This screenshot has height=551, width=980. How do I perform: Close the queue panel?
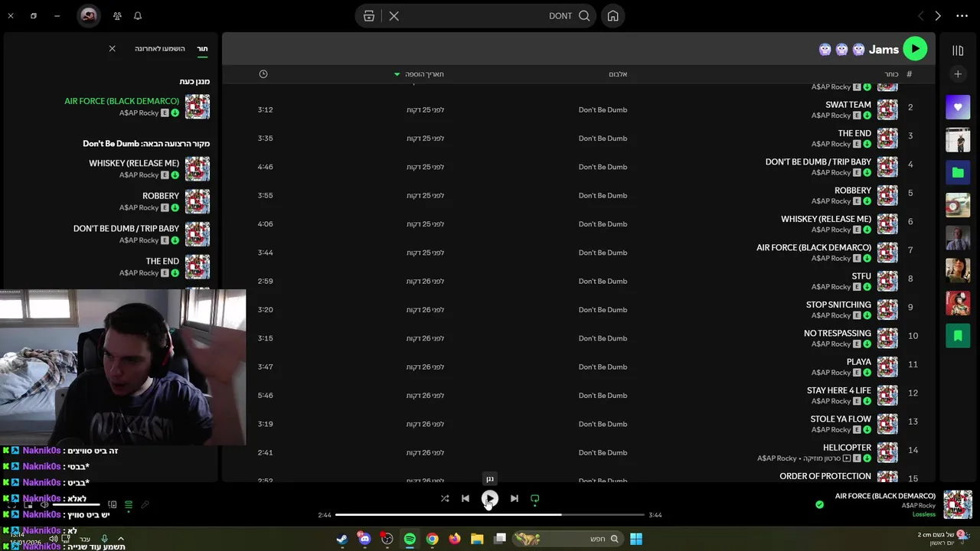pos(112,48)
